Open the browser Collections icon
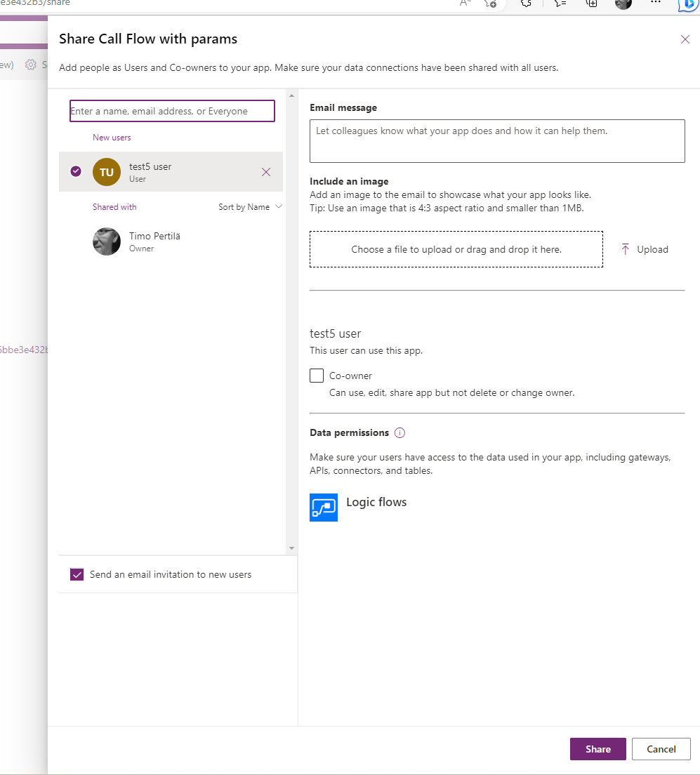700x775 pixels. click(592, 4)
